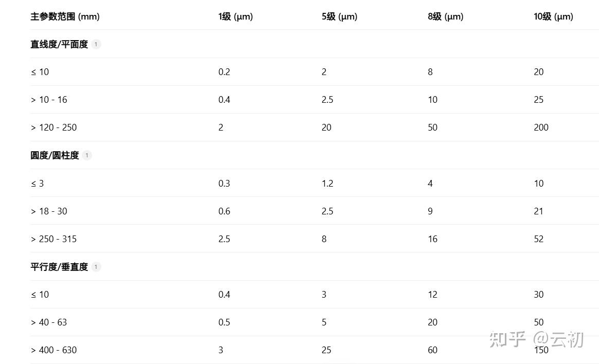The width and height of the screenshot is (599, 364).
Task: Open the footnote badge next to 圆度/圆柱度
Action: [87, 155]
